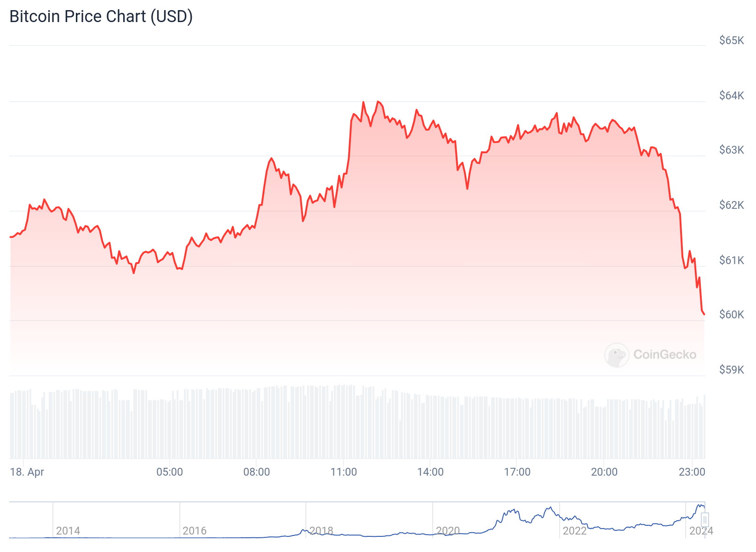Viewport: 756px width, 552px height.
Task: Click the Bitcoin Price Chart (USD) title
Action: point(101,17)
